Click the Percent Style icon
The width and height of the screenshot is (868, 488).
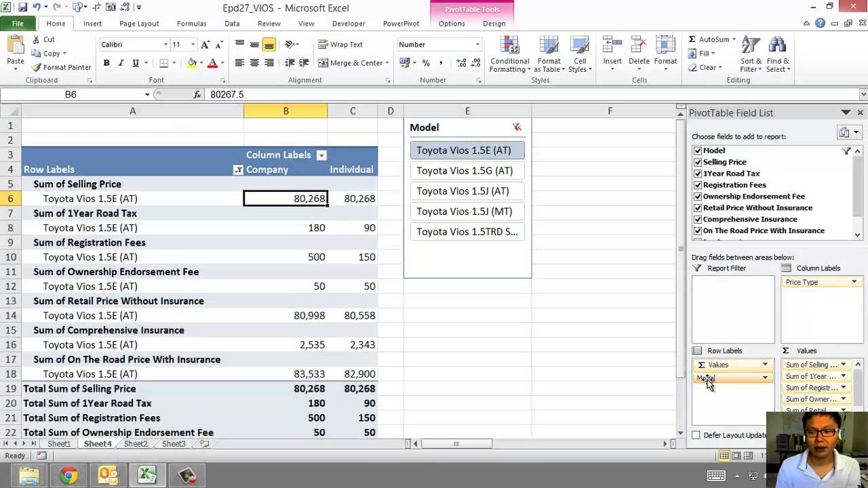coord(426,63)
